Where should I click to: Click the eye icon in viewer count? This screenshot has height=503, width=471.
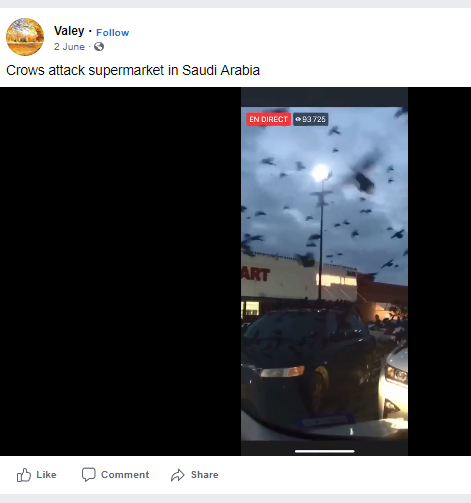(x=298, y=119)
